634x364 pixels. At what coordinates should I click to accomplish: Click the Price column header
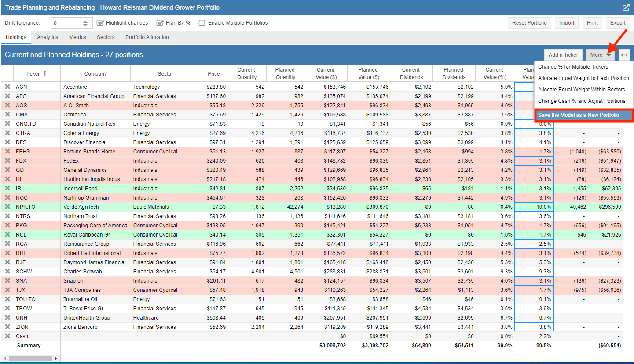[x=214, y=74]
